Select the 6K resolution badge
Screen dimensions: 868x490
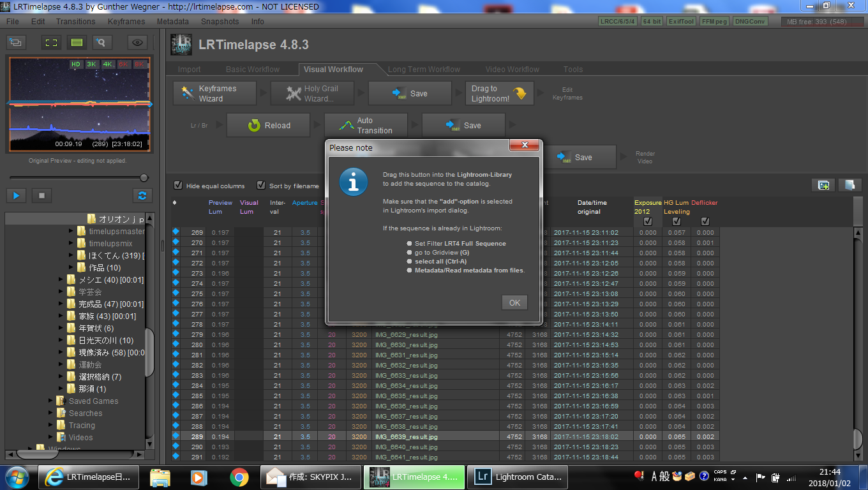coord(124,64)
